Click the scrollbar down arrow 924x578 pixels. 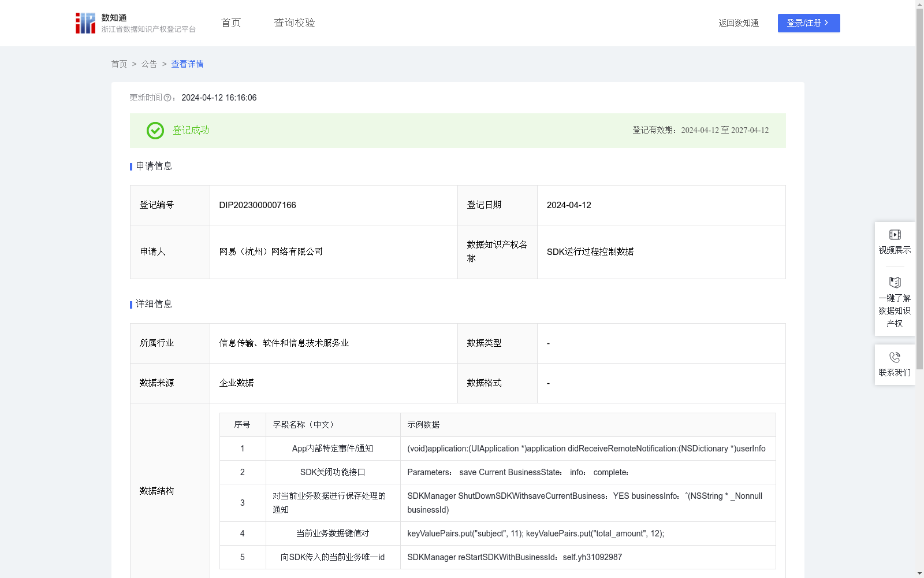click(919, 573)
